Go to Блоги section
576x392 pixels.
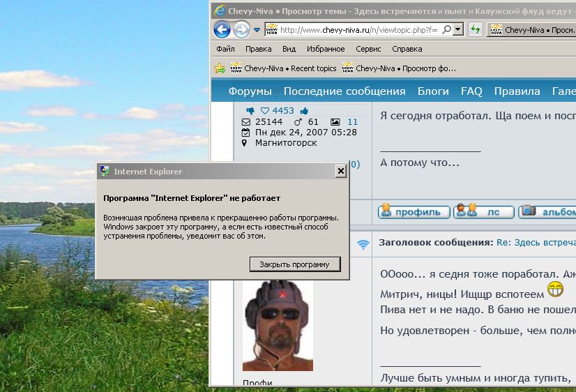pyautogui.click(x=433, y=91)
